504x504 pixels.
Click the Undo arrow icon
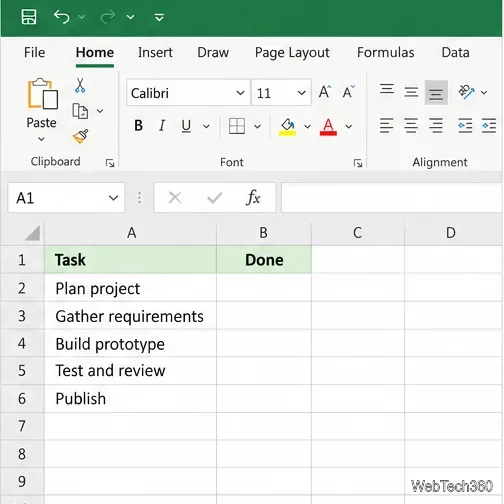click(x=62, y=17)
